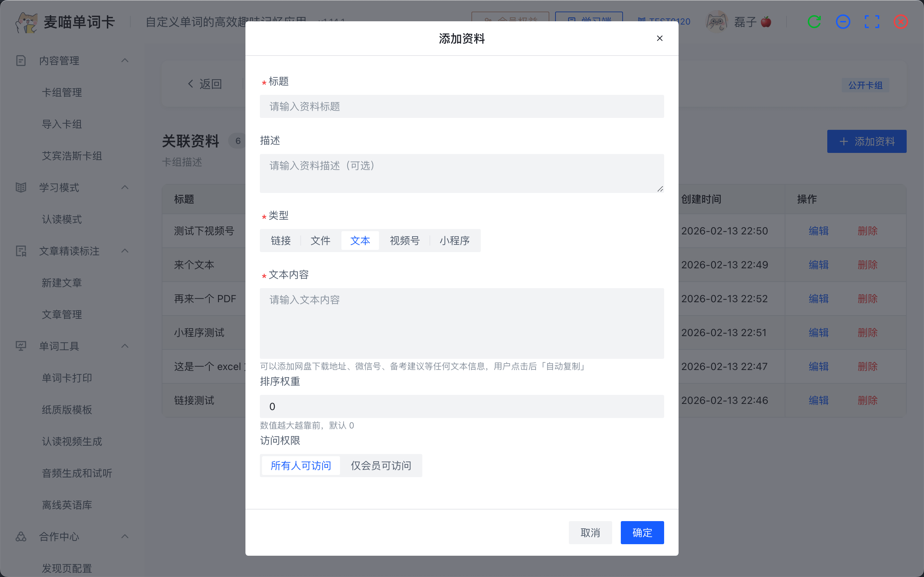Select 所有人可访问 access option
Image resolution: width=924 pixels, height=577 pixels.
coord(301,465)
